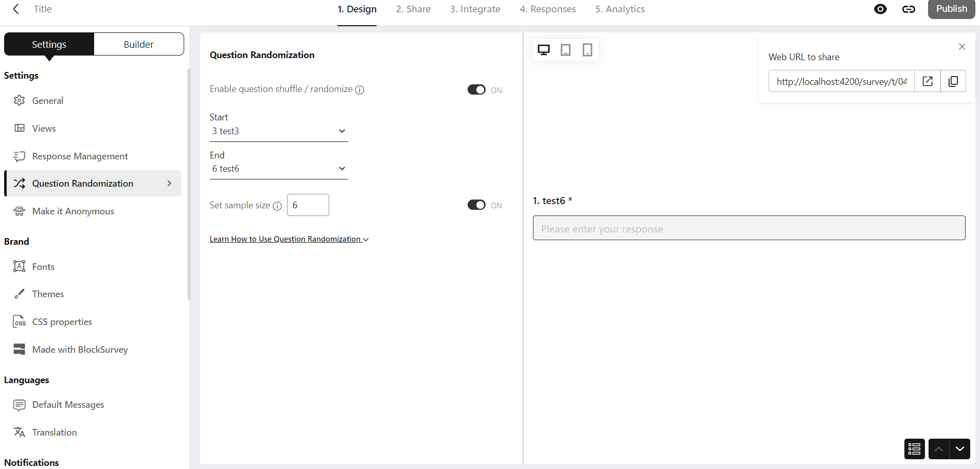Open survey preview with eye icon
980x469 pixels.
point(880,9)
